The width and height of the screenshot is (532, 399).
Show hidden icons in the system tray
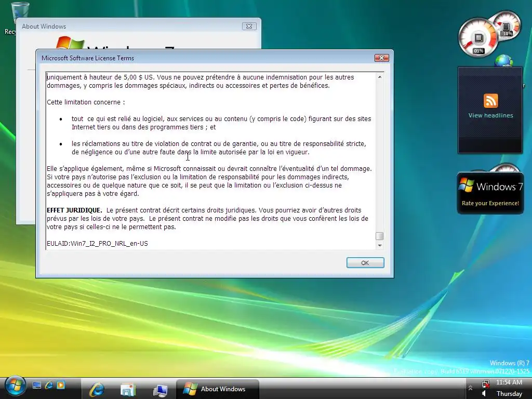point(470,388)
